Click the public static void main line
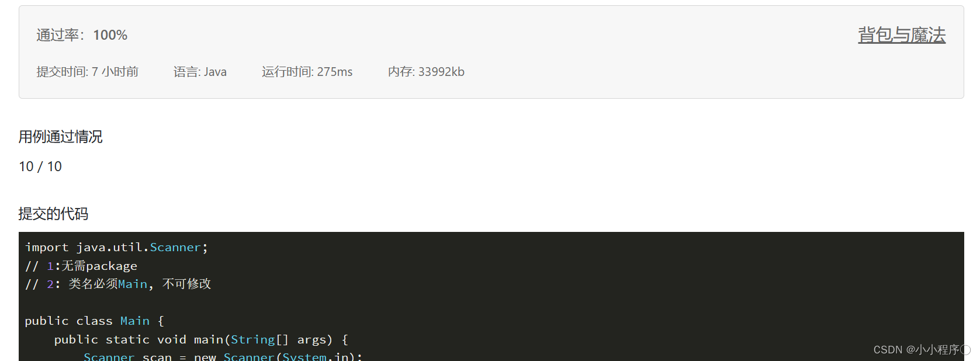980x361 pixels. [x=201, y=339]
